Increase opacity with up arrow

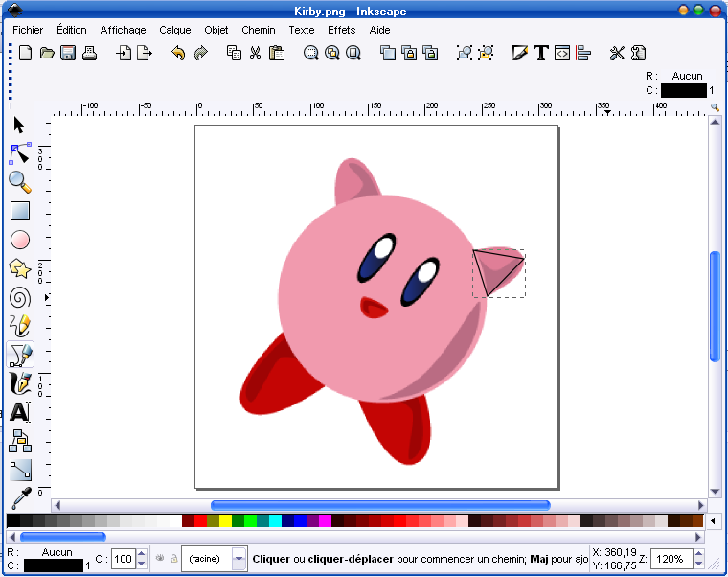click(142, 554)
